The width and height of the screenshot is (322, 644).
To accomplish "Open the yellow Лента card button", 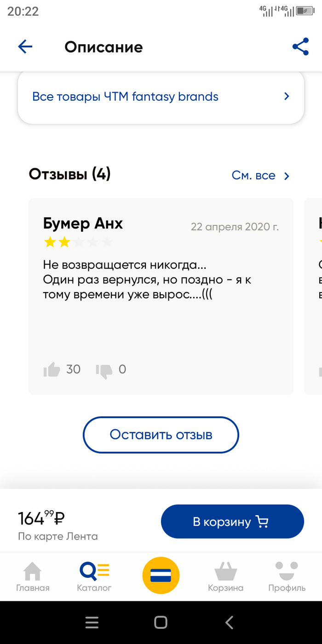I will (161, 575).
